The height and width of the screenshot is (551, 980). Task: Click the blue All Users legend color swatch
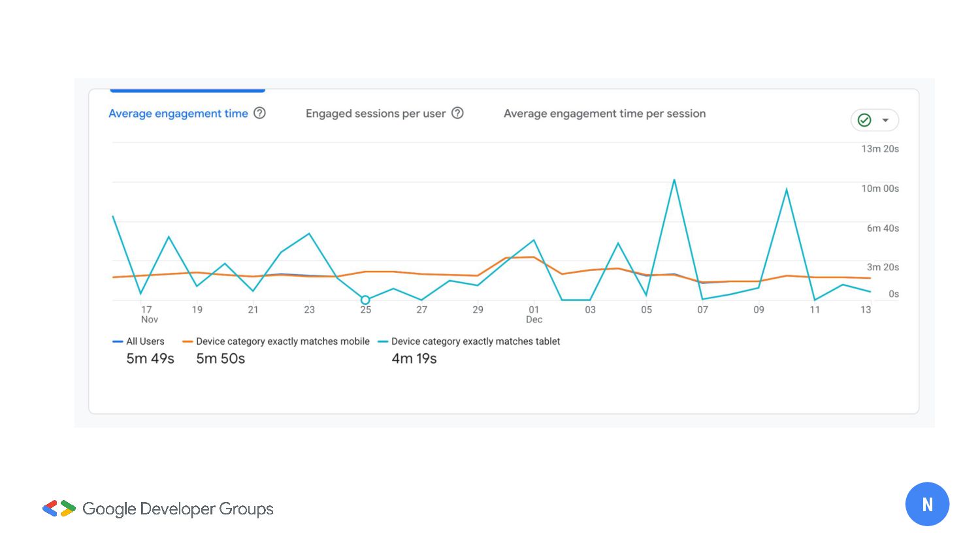pos(118,341)
